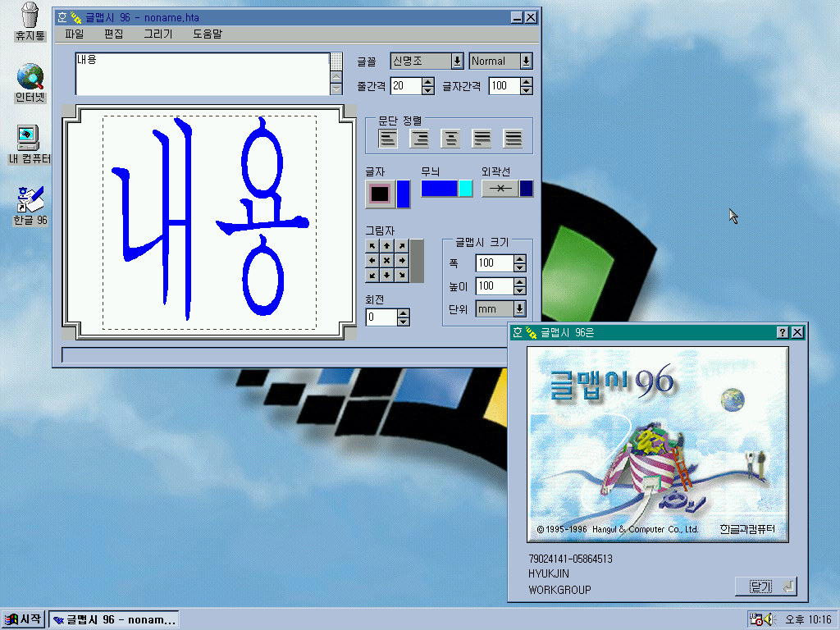Viewport: 840px width, 630px height.
Task: Click the help question mark in 글맵시 96은 dialog
Action: 782,332
